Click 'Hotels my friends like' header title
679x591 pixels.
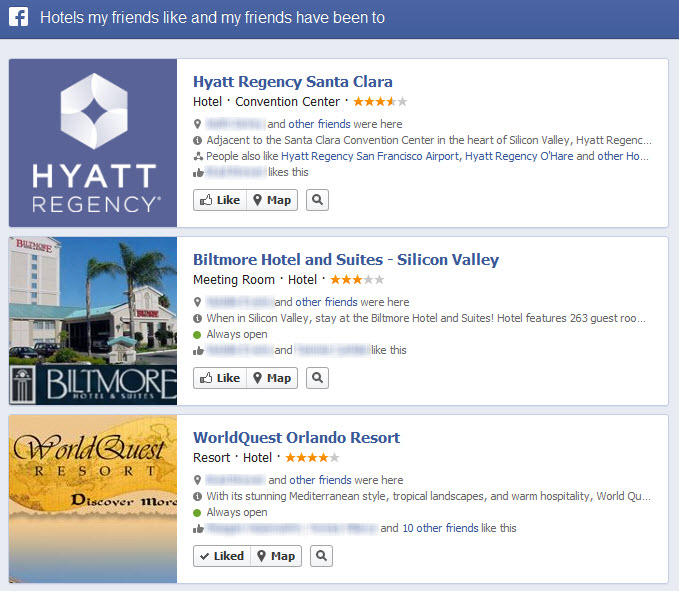[x=212, y=18]
